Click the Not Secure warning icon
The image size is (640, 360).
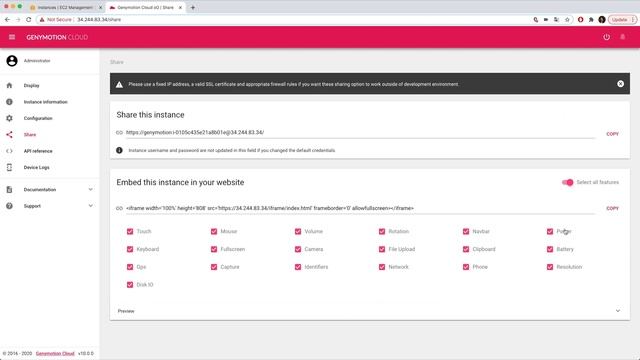[x=42, y=20]
